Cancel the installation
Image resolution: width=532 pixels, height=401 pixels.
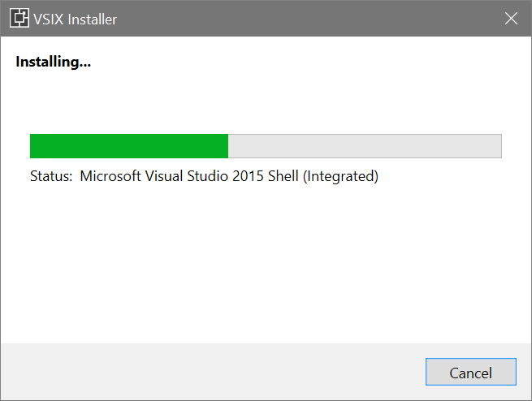pyautogui.click(x=470, y=373)
